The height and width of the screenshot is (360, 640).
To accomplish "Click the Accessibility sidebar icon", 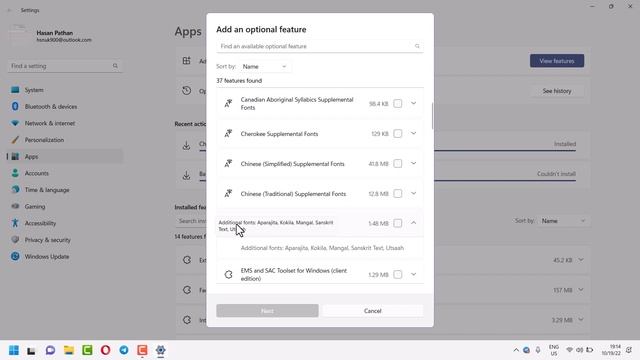I will click(15, 223).
